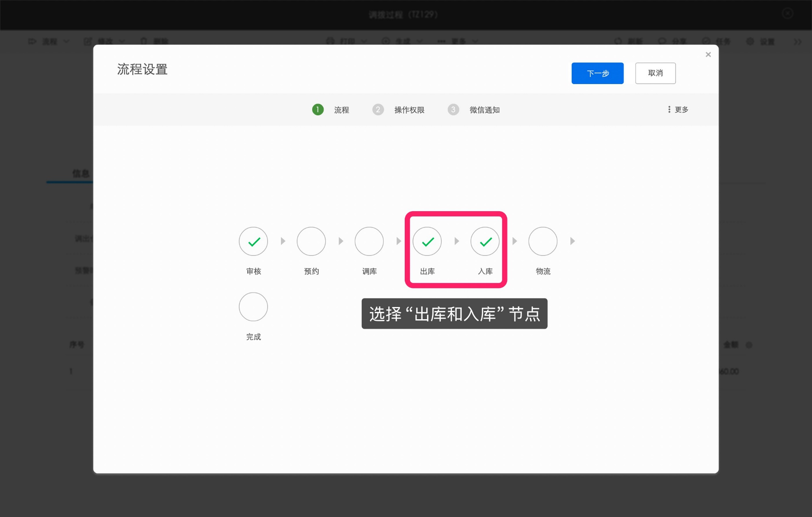This screenshot has height=517, width=812.
Task: Click the 下一步 button
Action: click(597, 73)
